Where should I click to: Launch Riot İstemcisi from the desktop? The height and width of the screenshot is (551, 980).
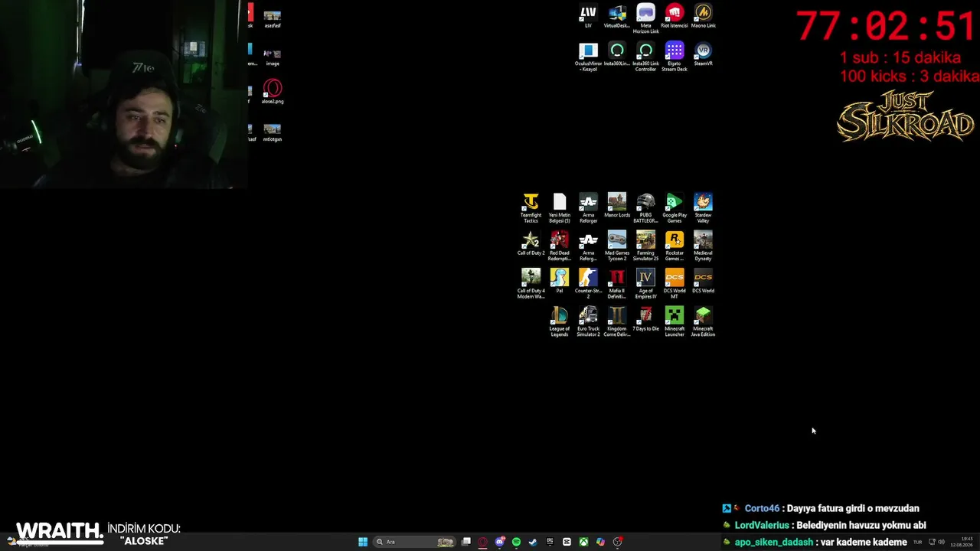tap(675, 16)
